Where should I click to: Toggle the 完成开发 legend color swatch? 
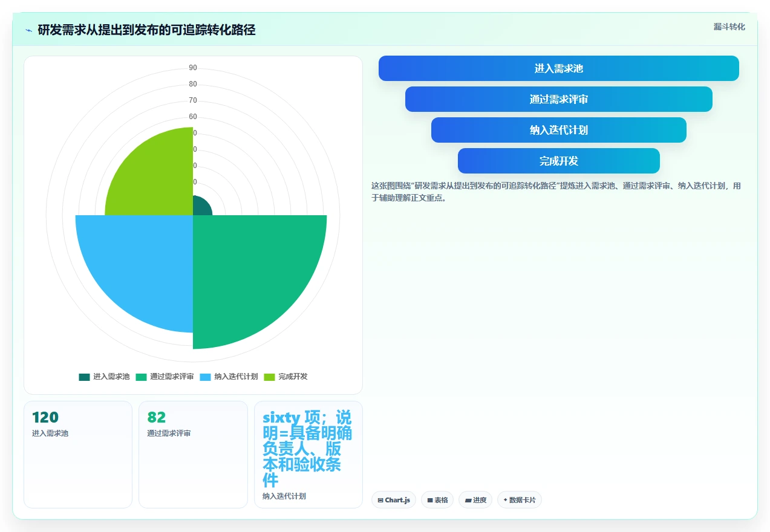pos(270,377)
